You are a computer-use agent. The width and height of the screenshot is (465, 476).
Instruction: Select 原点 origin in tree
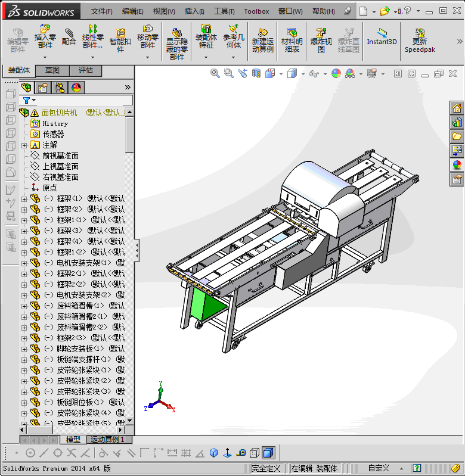(x=49, y=188)
